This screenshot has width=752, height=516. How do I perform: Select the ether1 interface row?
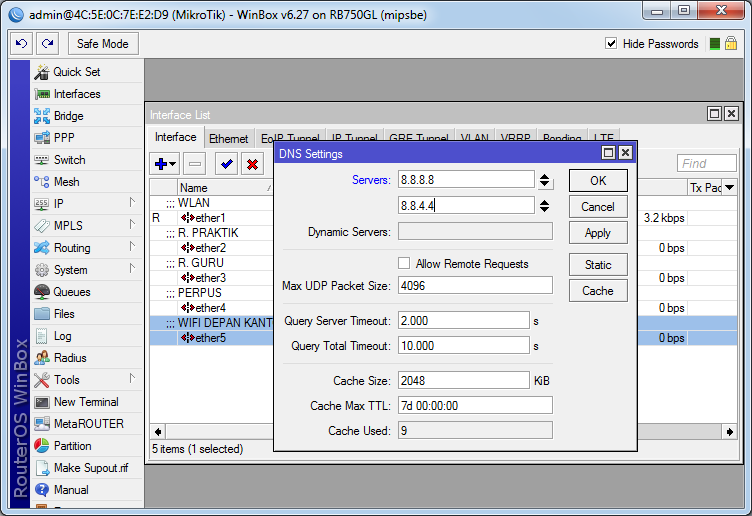pyautogui.click(x=212, y=218)
